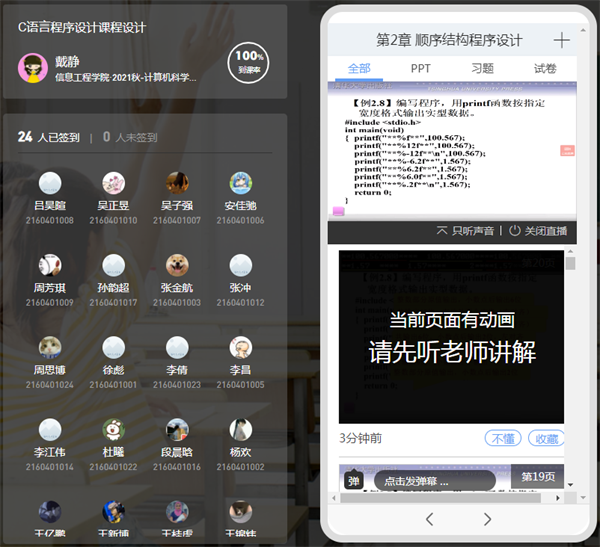The width and height of the screenshot is (600, 547).
Task: Click student 杨欢's penguin avatar
Action: (x=240, y=429)
